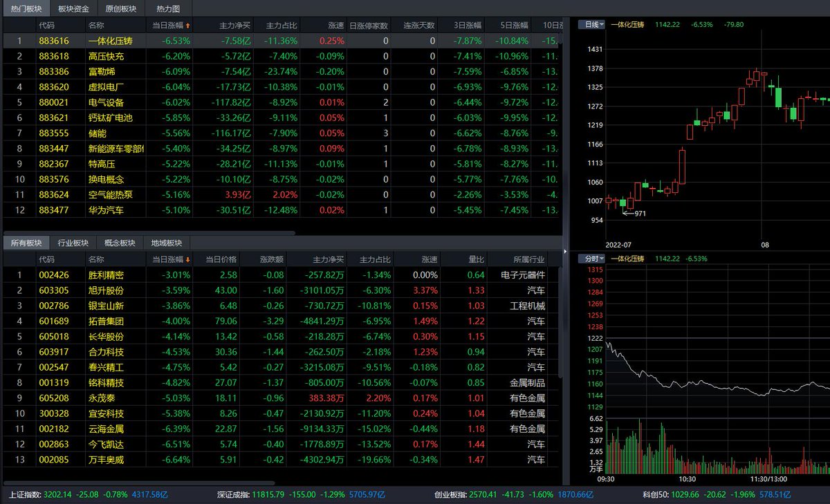Sort upper table by 5日涨幅 column
830x504 pixels.
515,26
